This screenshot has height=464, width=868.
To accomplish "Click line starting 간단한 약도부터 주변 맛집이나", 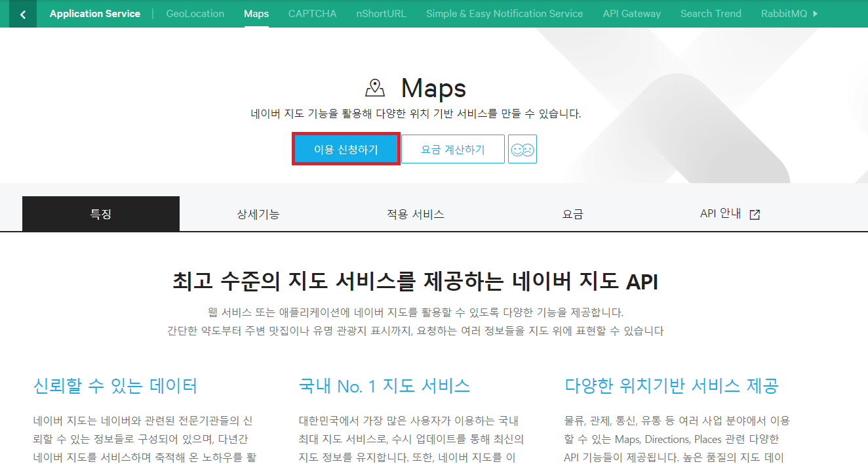I will (416, 331).
